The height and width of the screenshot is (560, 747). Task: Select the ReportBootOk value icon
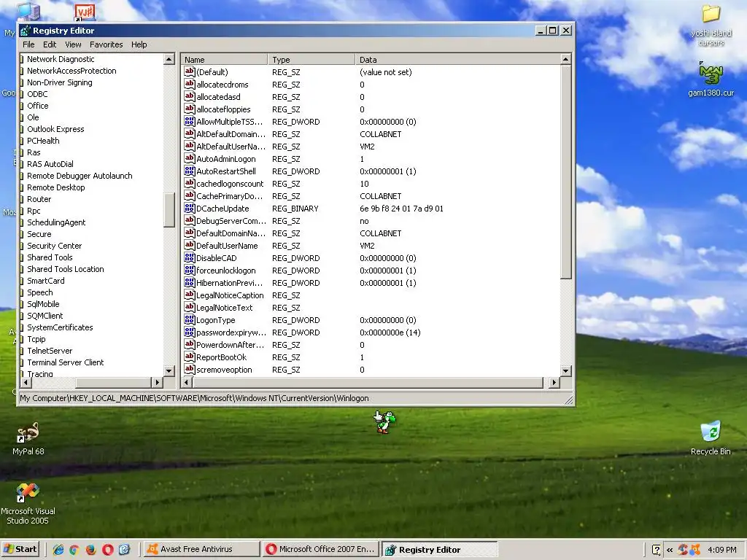[x=190, y=357]
